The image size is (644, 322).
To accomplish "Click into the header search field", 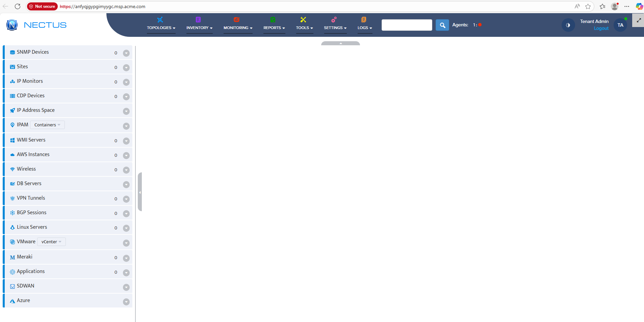I will click(407, 25).
